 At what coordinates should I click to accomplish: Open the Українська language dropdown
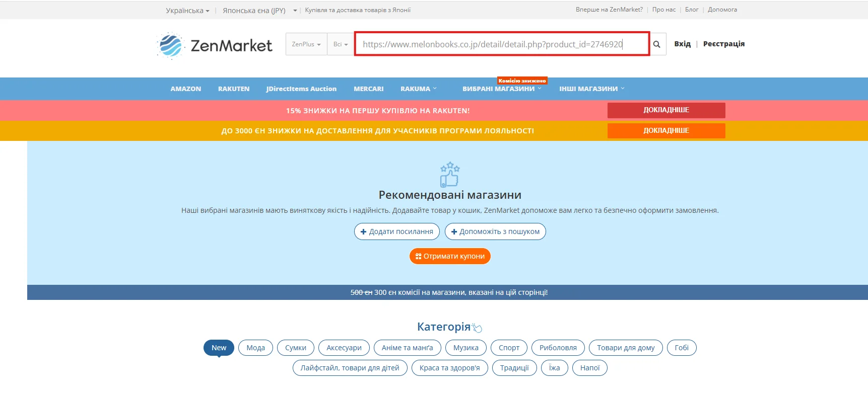coord(187,10)
